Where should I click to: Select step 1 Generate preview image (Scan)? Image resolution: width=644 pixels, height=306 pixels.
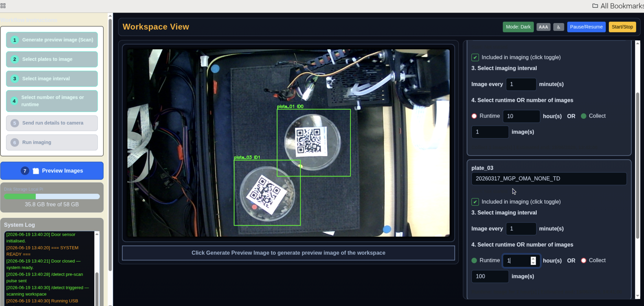tap(52, 40)
